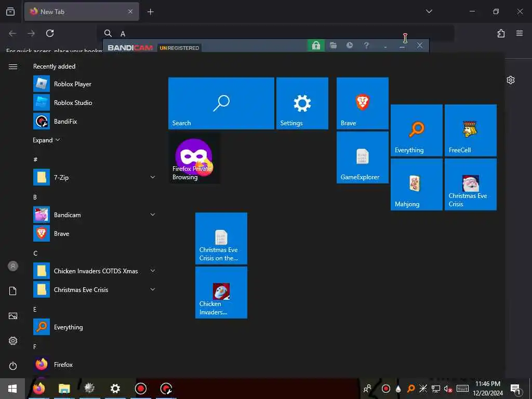Viewport: 532px width, 399px height.
Task: Click the taskbar clock showing 11:46 PM
Action: [x=488, y=389]
